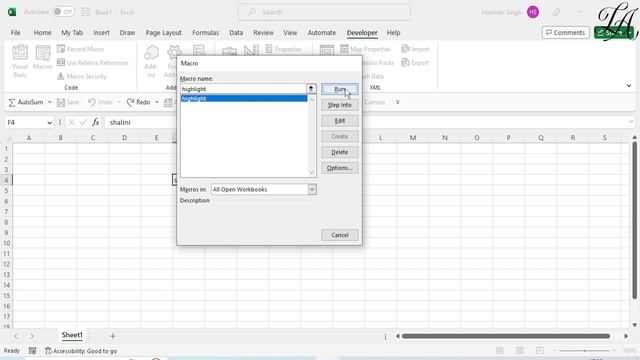Open macro Options button
This screenshot has width=640, height=360.
click(x=340, y=168)
